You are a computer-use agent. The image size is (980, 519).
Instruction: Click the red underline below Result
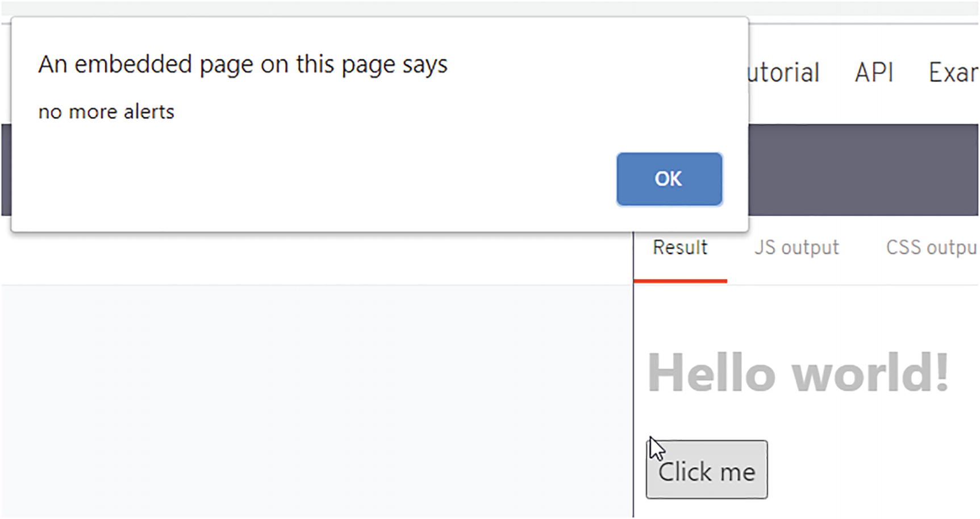(680, 281)
